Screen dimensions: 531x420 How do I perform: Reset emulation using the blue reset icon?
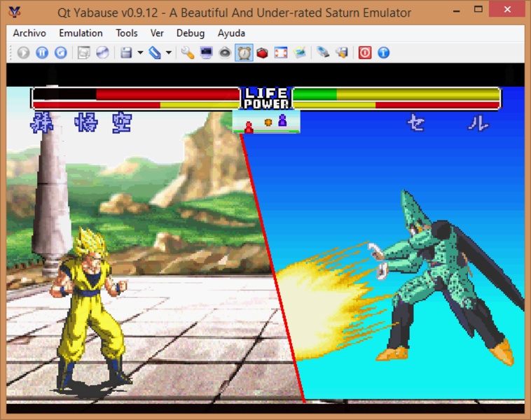(x=61, y=52)
